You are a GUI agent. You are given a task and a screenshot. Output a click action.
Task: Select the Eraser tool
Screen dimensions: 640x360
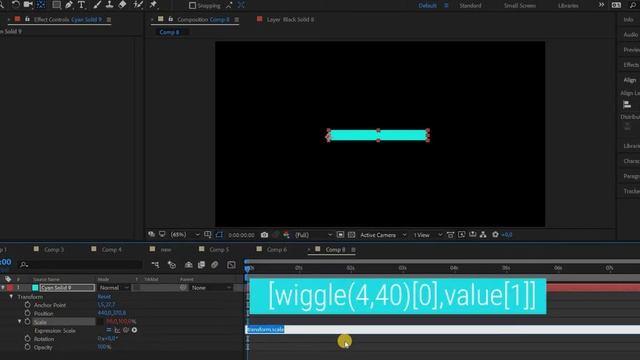[x=122, y=5]
